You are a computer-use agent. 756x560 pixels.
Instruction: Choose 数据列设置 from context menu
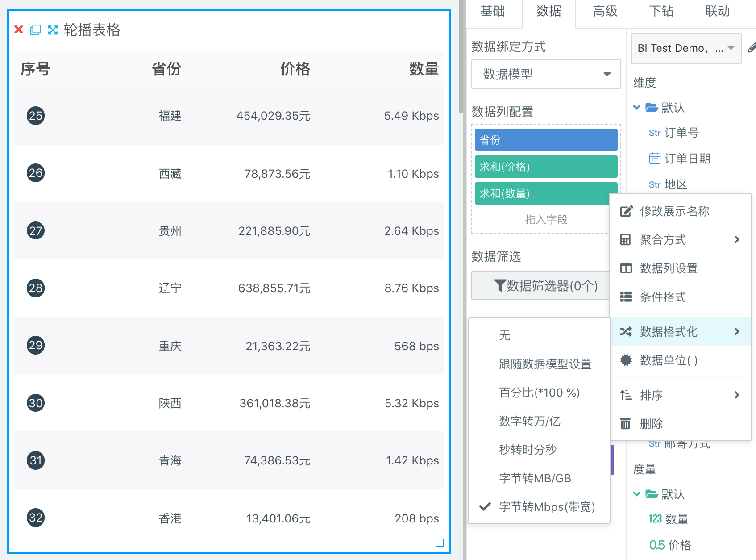click(x=681, y=268)
